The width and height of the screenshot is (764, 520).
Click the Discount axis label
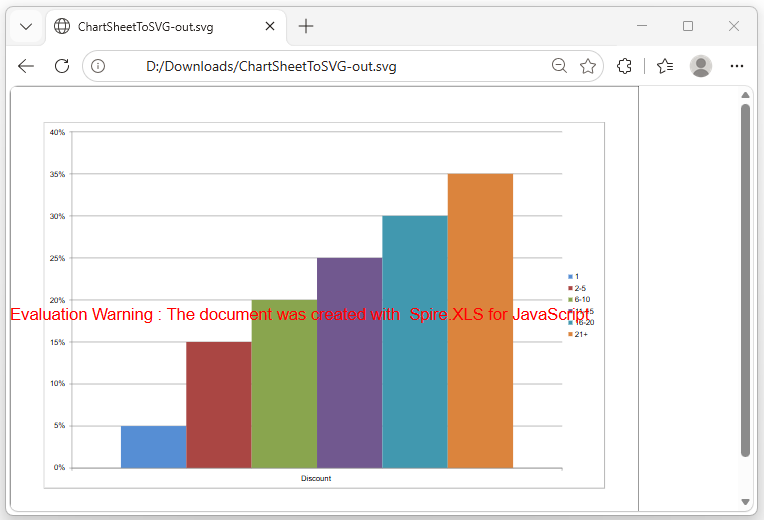point(316,479)
